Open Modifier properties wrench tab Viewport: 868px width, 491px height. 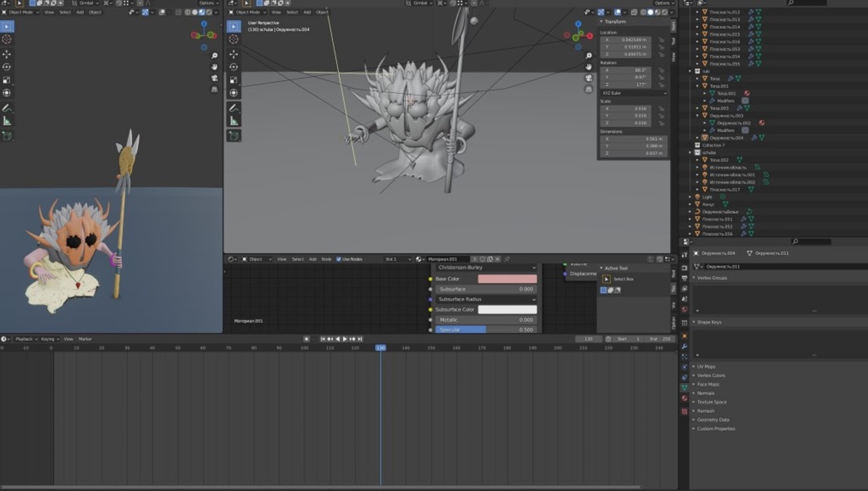pos(685,347)
